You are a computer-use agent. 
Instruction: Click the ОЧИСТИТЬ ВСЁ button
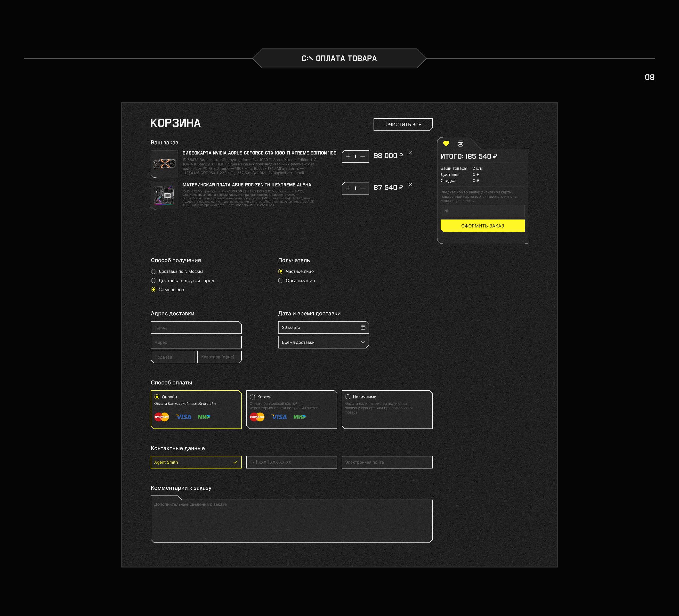403,125
